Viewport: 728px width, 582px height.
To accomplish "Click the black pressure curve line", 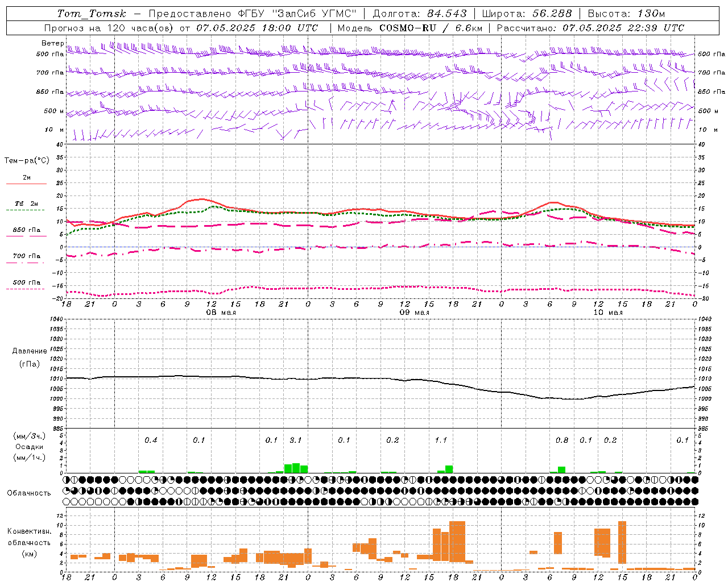I will tap(380, 379).
